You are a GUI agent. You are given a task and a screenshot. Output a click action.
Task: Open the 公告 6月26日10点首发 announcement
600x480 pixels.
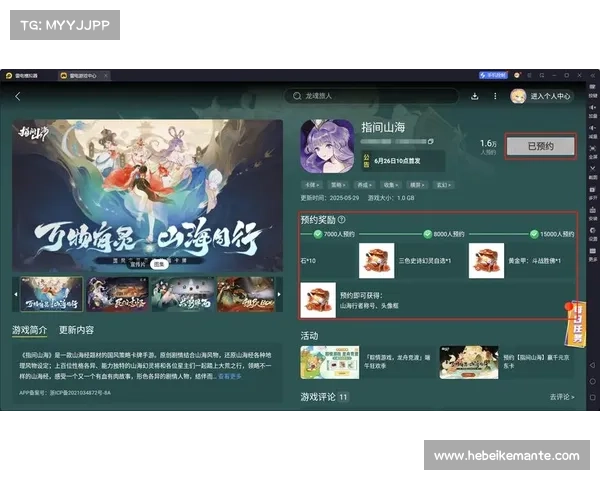[x=403, y=161]
